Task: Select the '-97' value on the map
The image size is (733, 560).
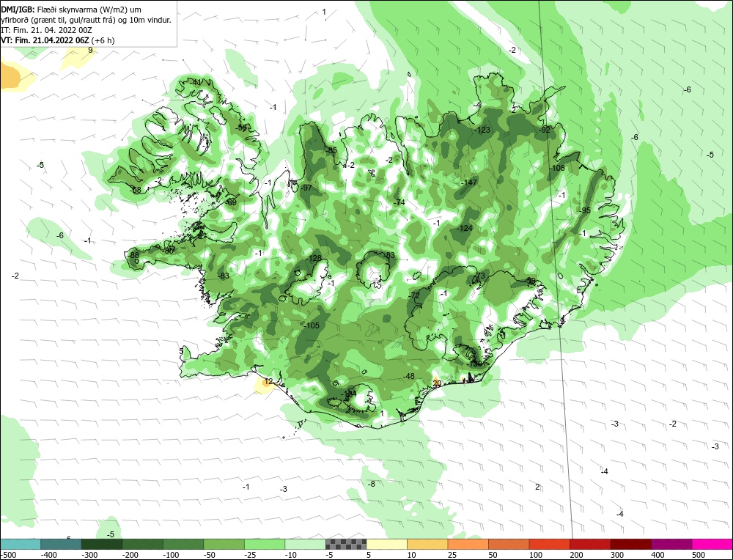Action: [x=306, y=188]
